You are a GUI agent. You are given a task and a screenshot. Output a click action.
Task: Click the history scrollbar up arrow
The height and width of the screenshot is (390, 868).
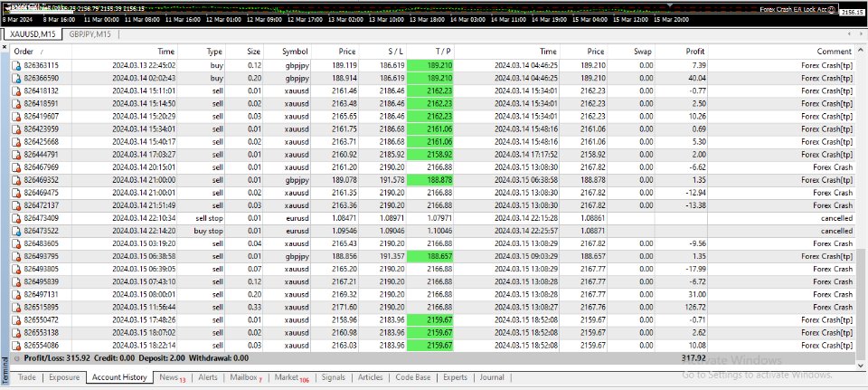coord(862,49)
